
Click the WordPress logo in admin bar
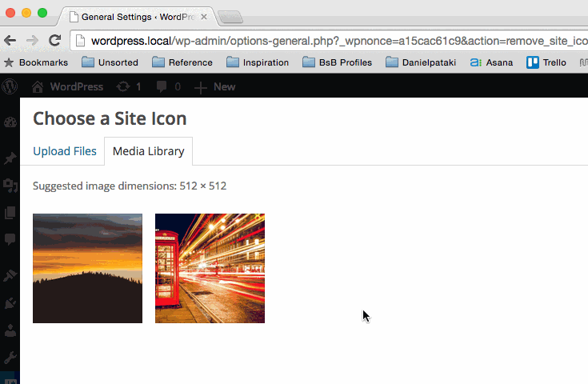coord(10,86)
